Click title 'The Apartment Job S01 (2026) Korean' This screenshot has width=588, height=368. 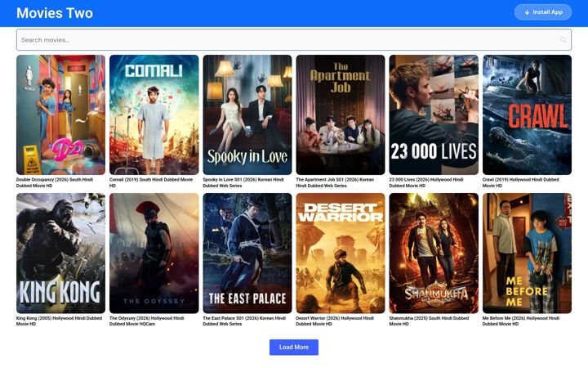336,180
